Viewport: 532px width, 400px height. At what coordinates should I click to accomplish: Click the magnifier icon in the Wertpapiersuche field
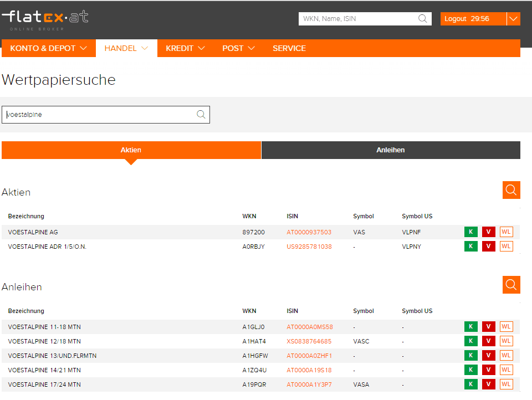click(x=201, y=115)
